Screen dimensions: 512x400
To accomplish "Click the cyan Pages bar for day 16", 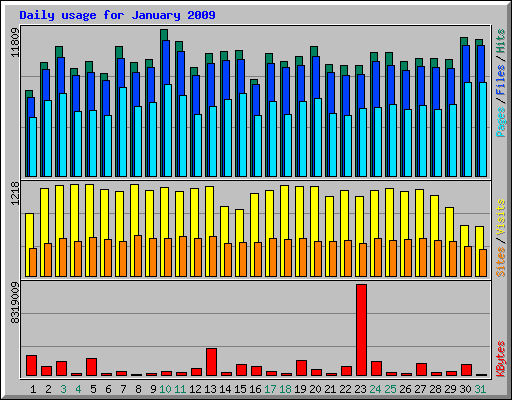I will pyautogui.click(x=258, y=146).
